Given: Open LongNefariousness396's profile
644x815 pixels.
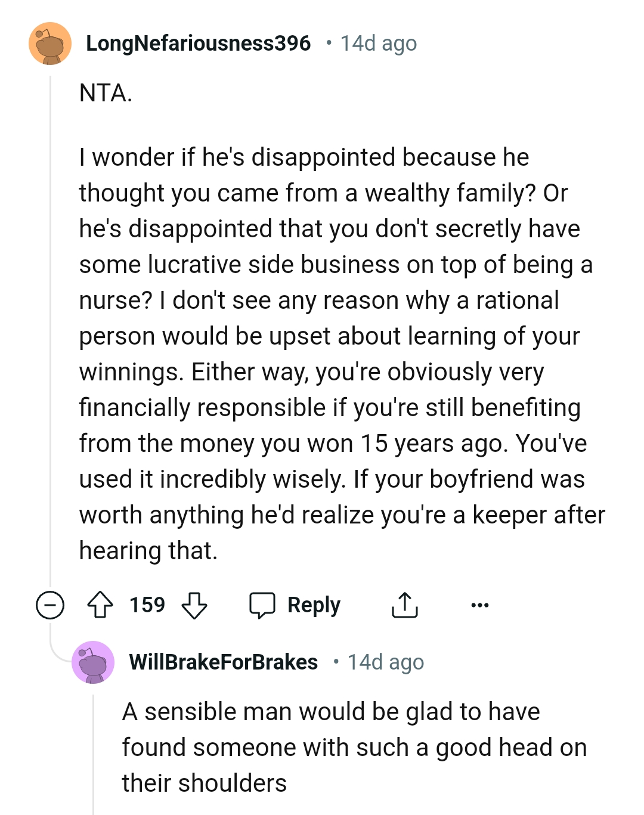Looking at the screenshot, I should (199, 42).
